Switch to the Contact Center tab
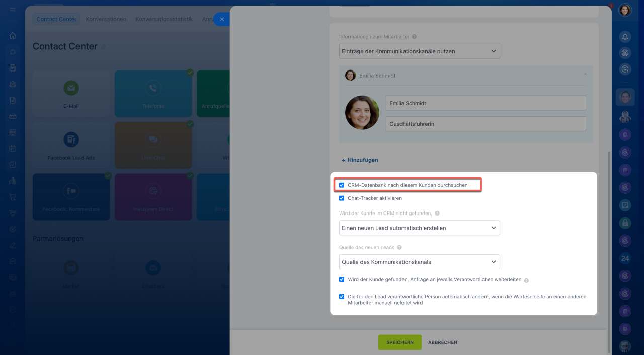 pos(56,19)
